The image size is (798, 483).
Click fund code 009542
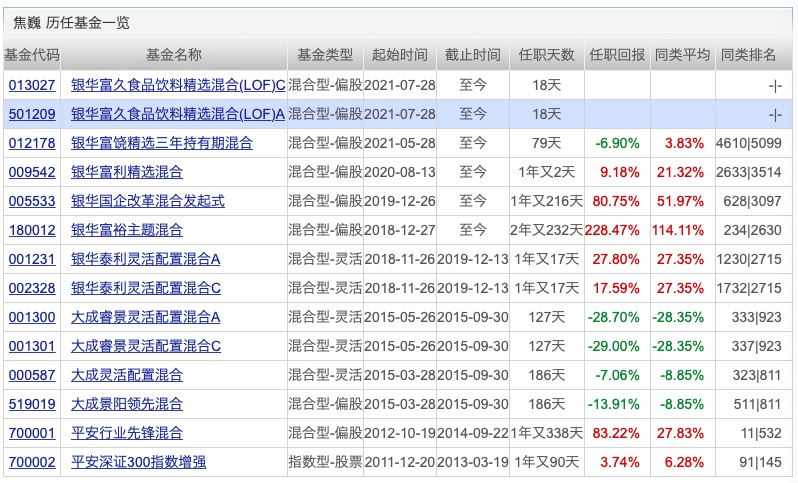[x=32, y=172]
